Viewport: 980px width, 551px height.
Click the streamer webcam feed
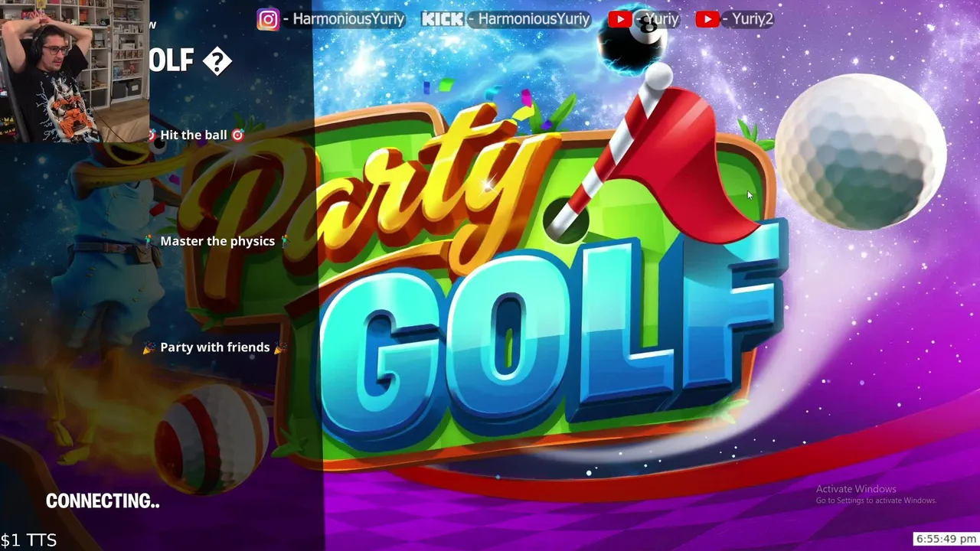coord(74,71)
